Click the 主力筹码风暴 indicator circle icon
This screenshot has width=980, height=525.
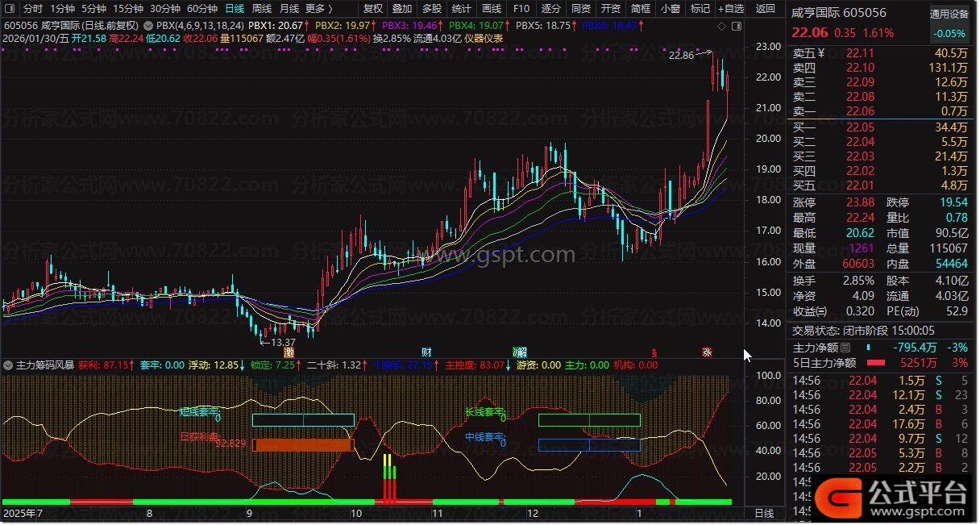(8, 365)
